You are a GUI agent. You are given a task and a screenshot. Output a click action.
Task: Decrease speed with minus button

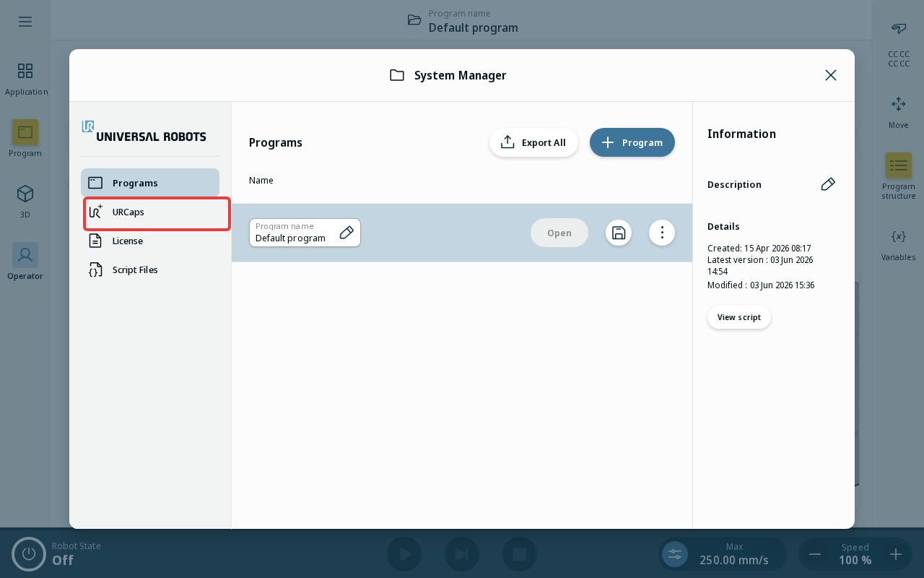[815, 554]
